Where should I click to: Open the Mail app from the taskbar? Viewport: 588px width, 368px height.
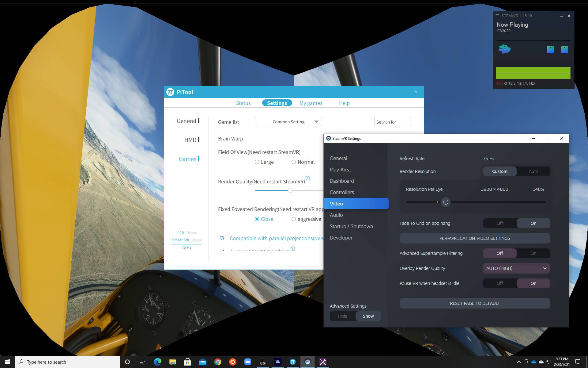pyautogui.click(x=202, y=362)
